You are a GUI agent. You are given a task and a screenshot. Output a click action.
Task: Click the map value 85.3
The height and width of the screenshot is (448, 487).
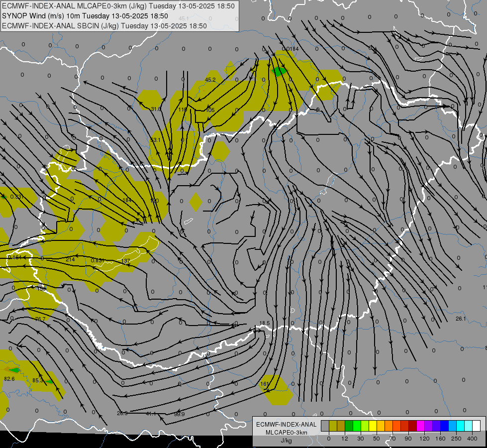point(38,380)
